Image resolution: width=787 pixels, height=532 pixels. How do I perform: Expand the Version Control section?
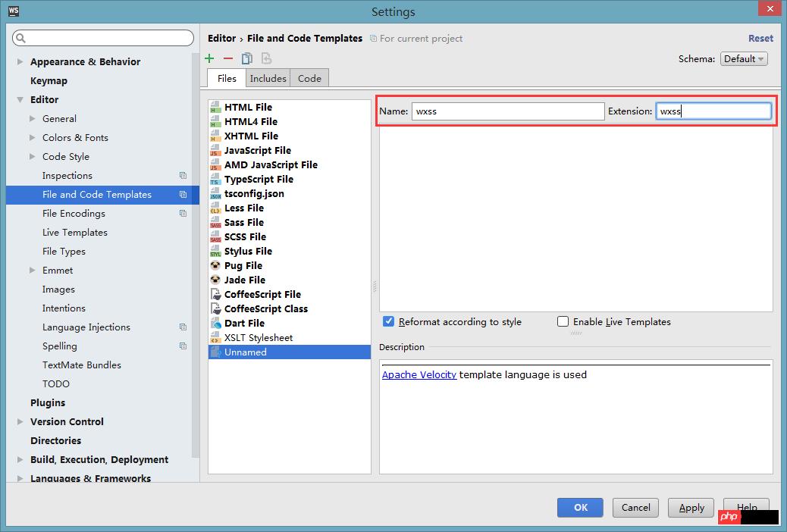click(x=20, y=422)
